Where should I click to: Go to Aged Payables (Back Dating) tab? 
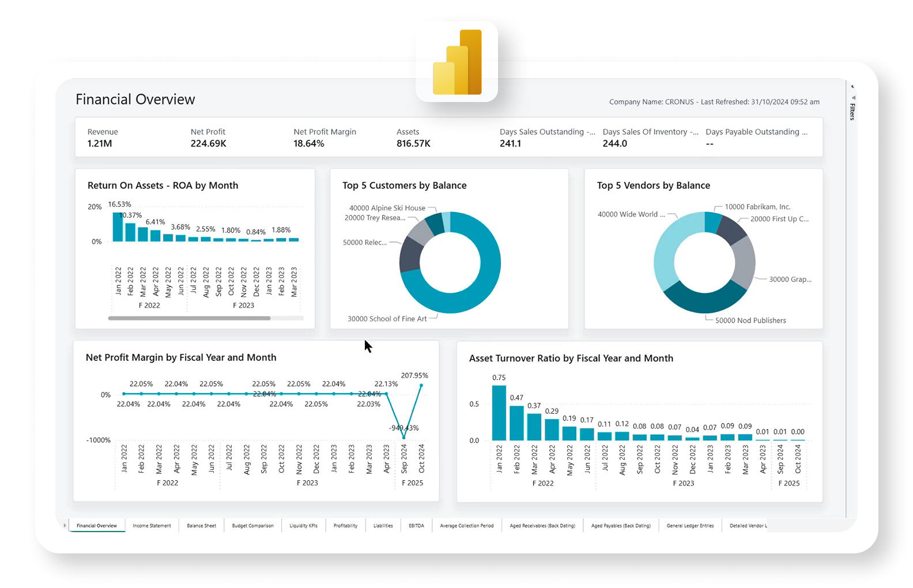(621, 526)
